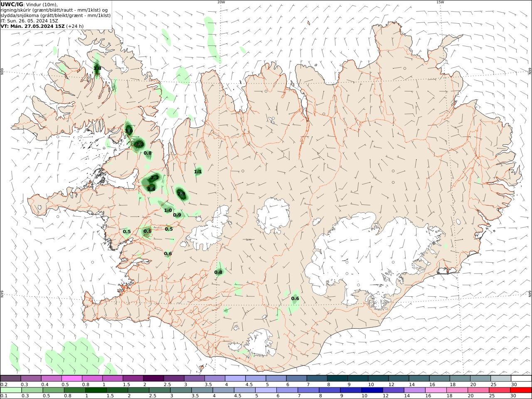532x399 pixels.
Task: Click the 2.9 precipitation value on the map
Action: (x=181, y=194)
